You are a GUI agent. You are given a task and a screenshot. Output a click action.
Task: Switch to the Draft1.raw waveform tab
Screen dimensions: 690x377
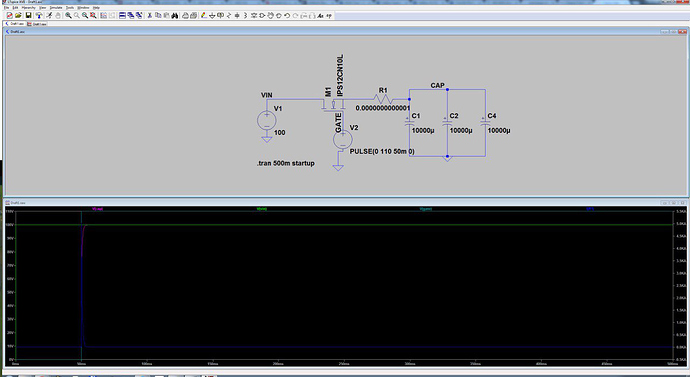point(37,24)
